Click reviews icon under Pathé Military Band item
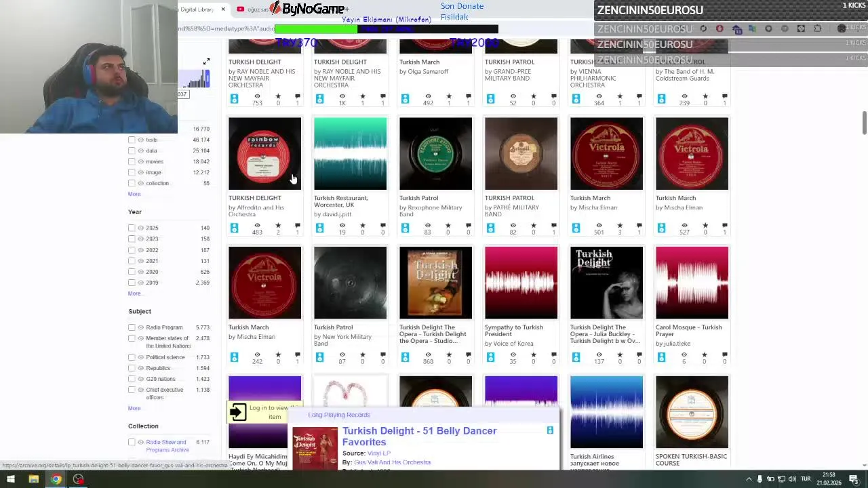The image size is (868, 488). [553, 225]
